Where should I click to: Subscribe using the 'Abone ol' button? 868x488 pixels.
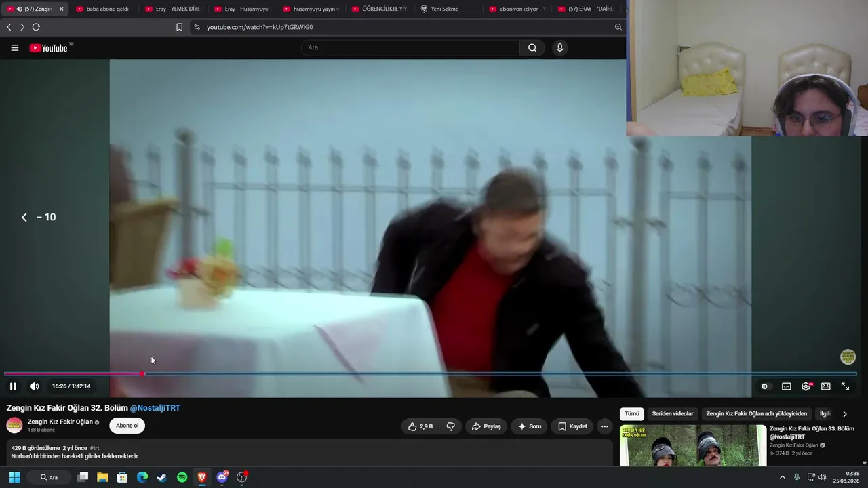point(127,426)
